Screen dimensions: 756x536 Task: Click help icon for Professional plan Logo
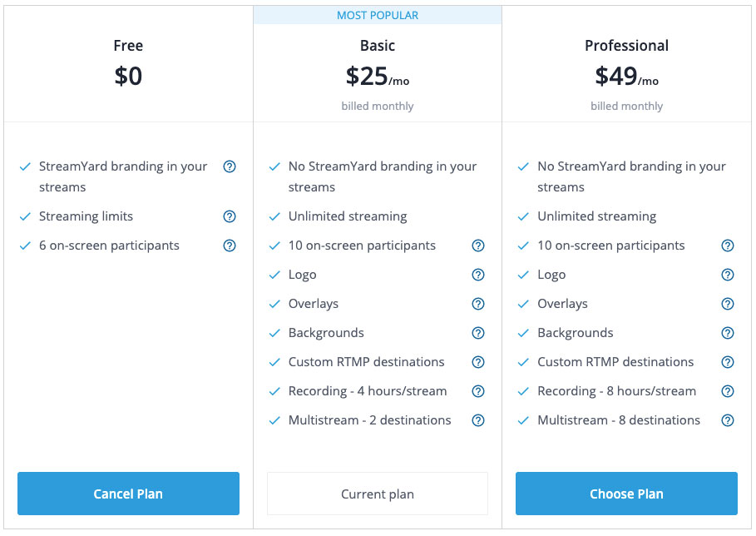pyautogui.click(x=728, y=275)
